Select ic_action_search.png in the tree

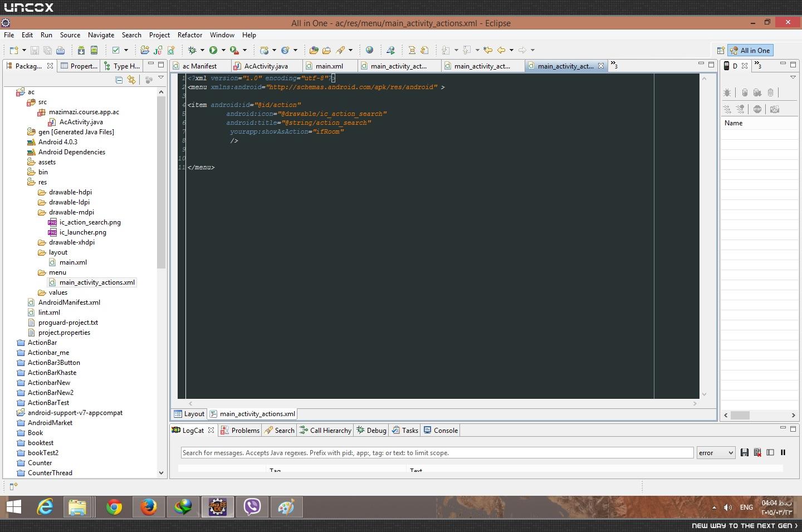coord(90,222)
